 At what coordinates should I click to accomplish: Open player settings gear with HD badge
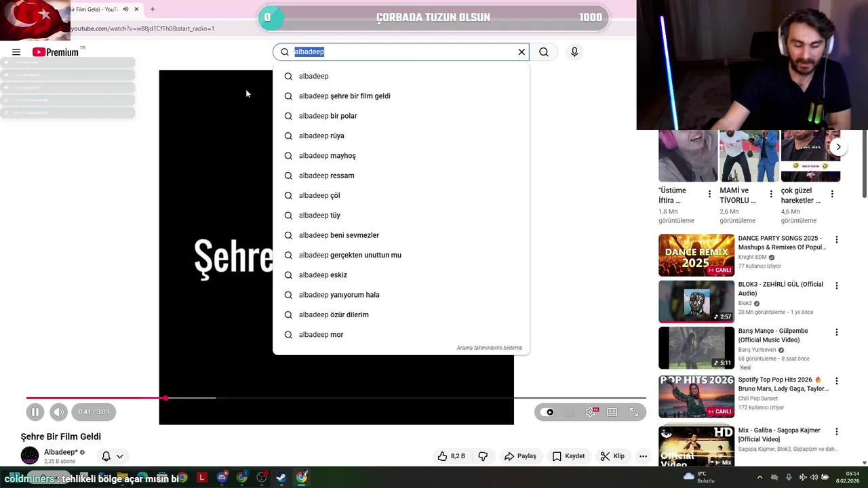click(x=591, y=412)
